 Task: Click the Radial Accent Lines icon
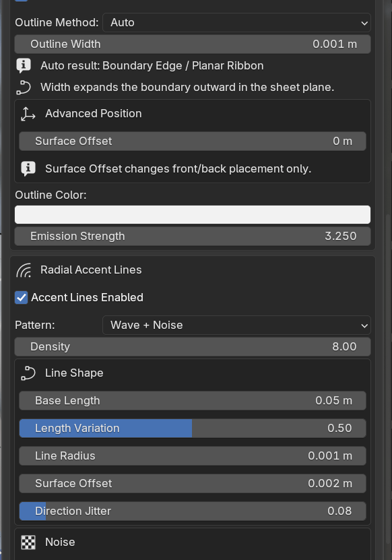coord(24,270)
